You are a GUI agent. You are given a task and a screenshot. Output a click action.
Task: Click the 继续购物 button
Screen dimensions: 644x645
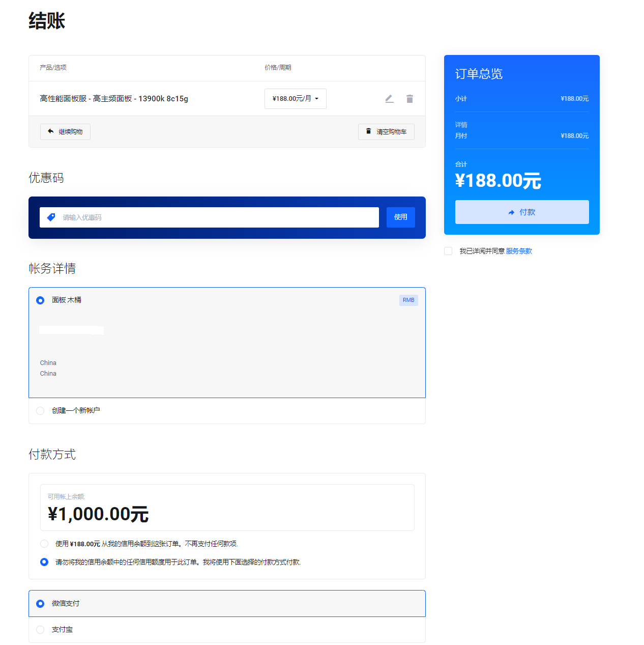(65, 132)
